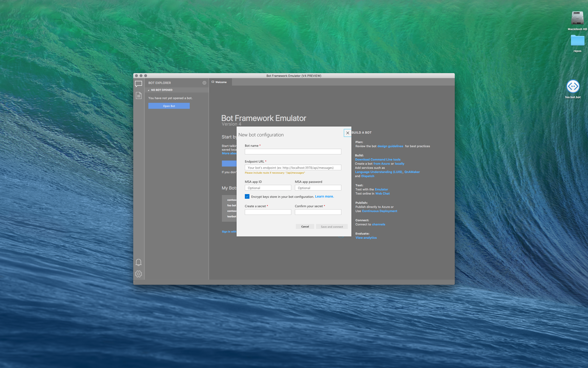Viewport: 588px width, 368px height.
Task: Open the design guidelines link
Action: tap(390, 146)
